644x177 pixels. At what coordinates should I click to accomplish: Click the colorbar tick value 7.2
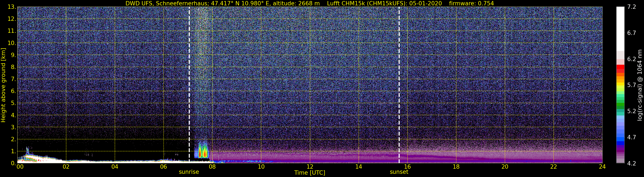[x=632, y=7]
